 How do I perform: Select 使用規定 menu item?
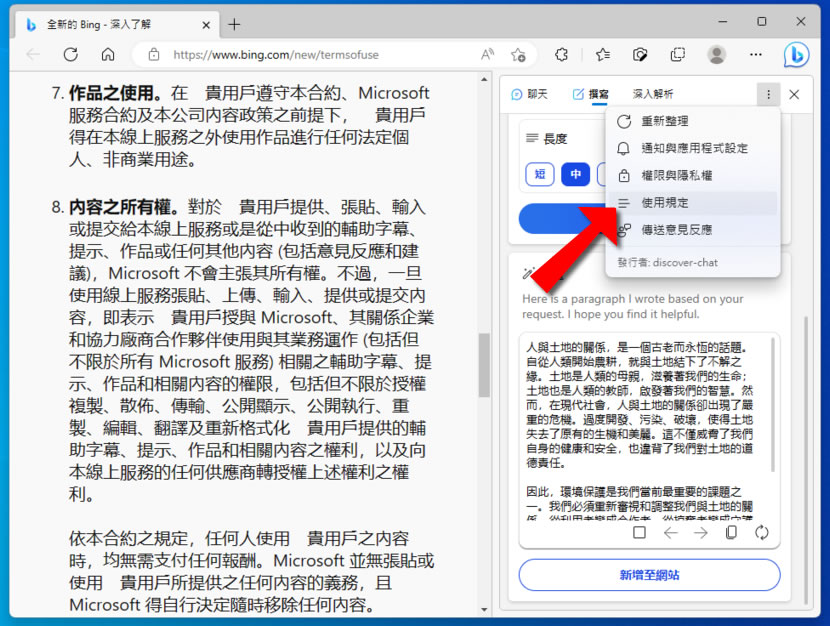[693, 203]
